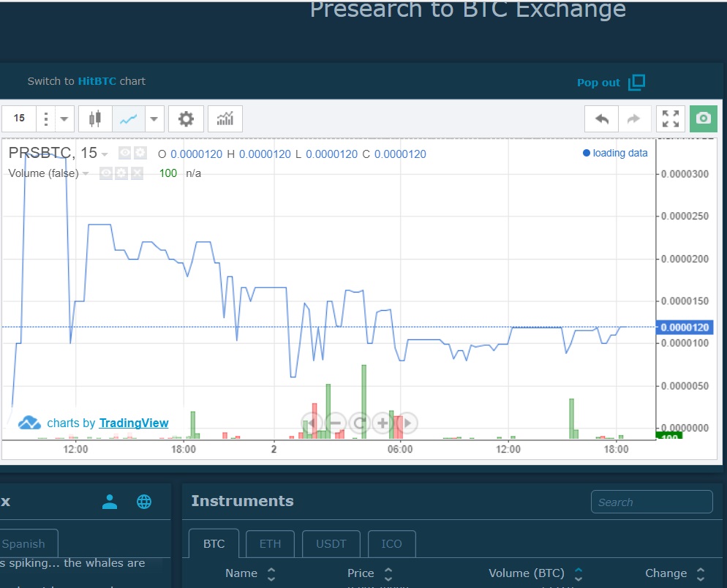Viewport: 727px width, 588px height.
Task: Click the undo arrow in chart toolbar
Action: (x=601, y=118)
